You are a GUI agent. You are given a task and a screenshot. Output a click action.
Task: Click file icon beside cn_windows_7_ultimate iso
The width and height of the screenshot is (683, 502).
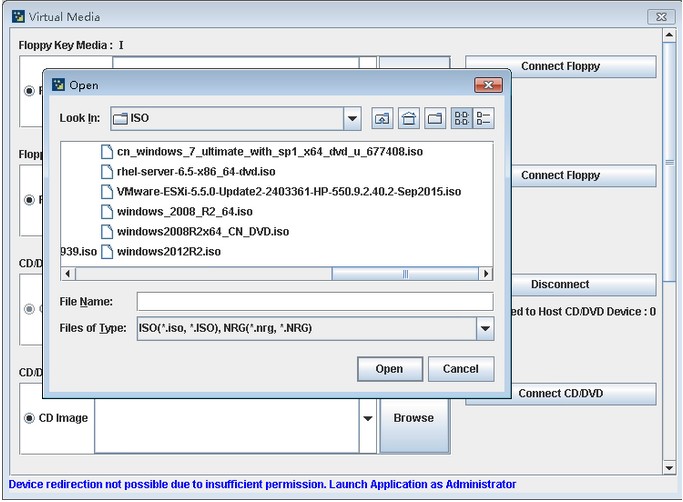click(107, 152)
